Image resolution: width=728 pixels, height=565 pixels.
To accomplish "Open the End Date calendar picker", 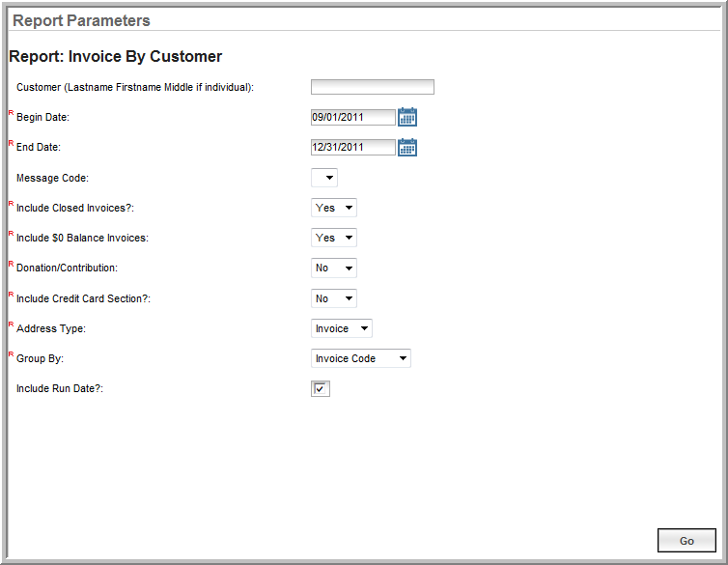I will point(407,147).
